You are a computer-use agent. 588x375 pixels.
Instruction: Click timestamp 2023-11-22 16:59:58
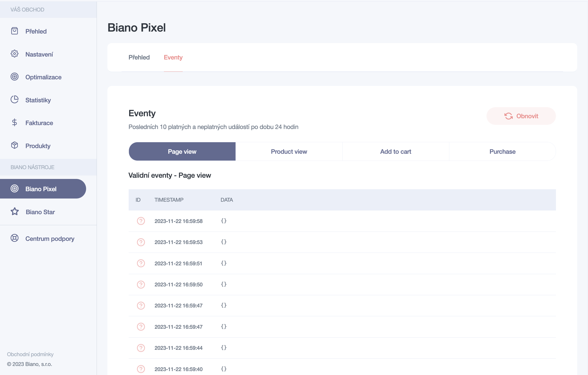[x=178, y=221]
